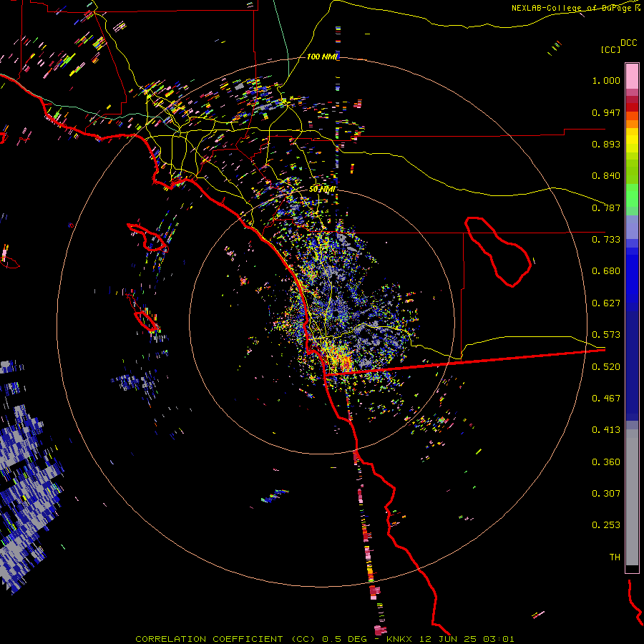Click the 0.307 scale value
The height and width of the screenshot is (644, 644).
tap(606, 494)
